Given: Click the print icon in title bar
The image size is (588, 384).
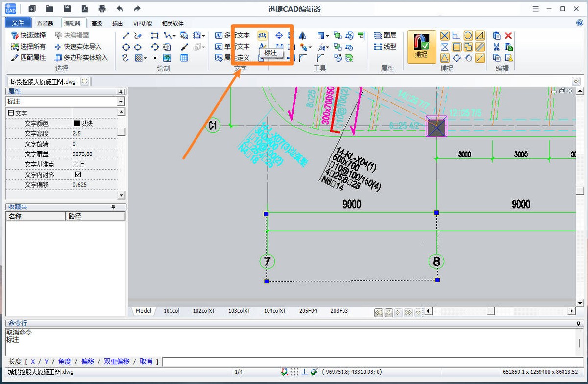Looking at the screenshot, I should pyautogui.click(x=102, y=9).
